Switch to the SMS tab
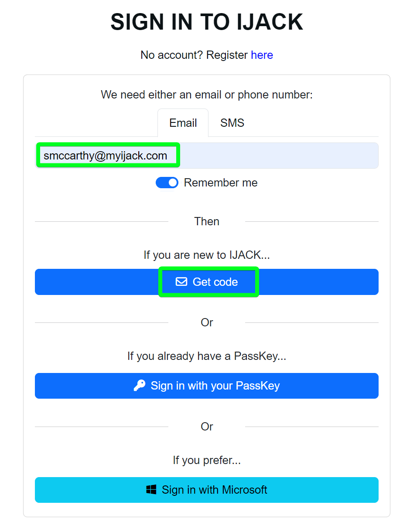Image resolution: width=410 pixels, height=532 pixels. 232,123
